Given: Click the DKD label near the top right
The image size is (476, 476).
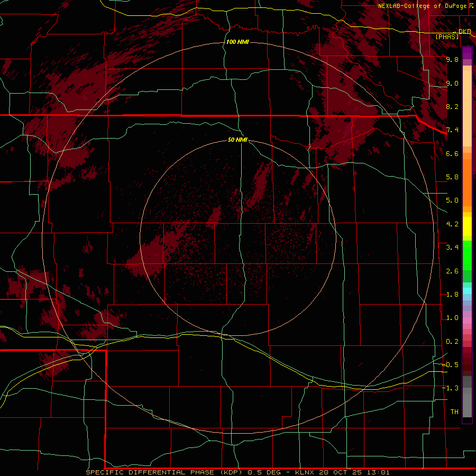Looking at the screenshot, I should pos(464,31).
